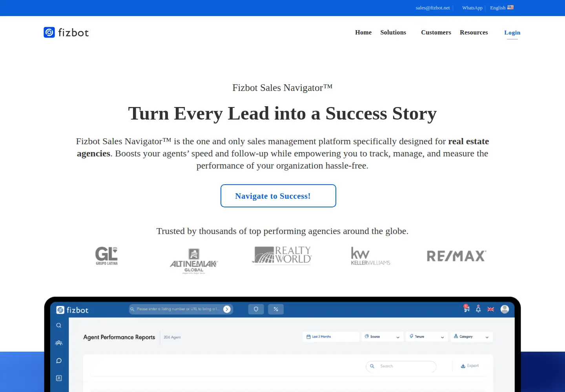Click the 206 Agent count text
565x392 pixels.
click(x=172, y=337)
